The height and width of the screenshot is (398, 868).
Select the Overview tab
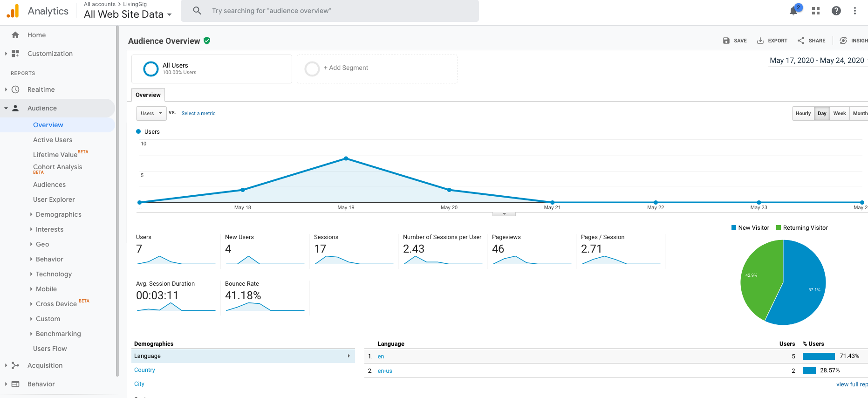coord(148,95)
